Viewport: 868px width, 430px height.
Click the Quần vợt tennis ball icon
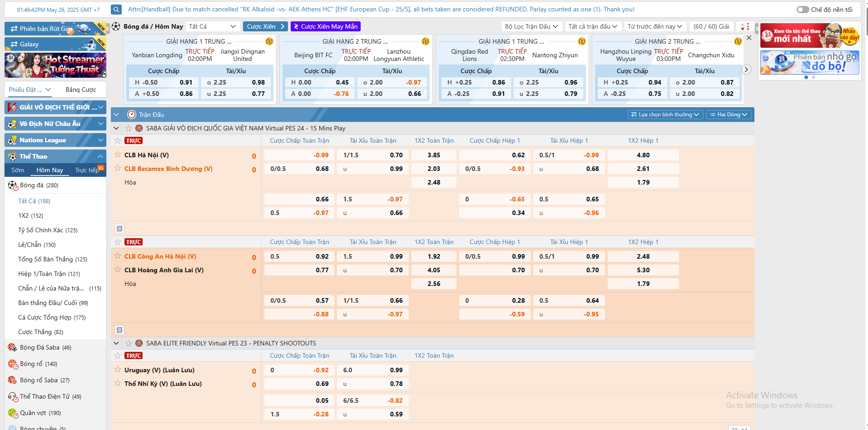click(12, 413)
